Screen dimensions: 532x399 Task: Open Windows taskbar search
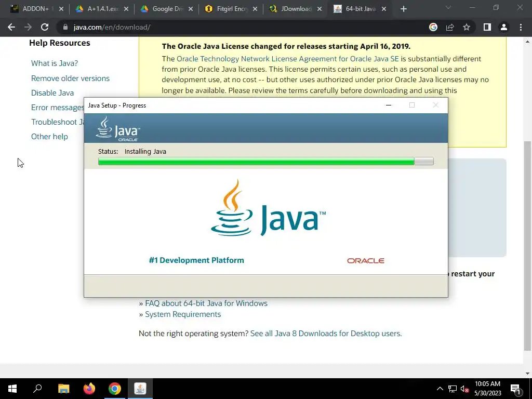37,389
